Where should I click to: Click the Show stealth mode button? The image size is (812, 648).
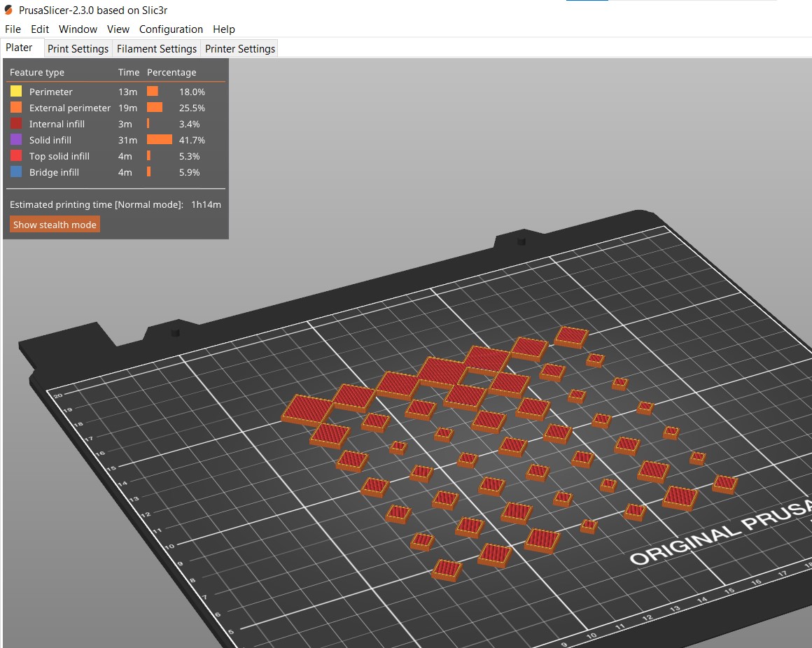[55, 225]
